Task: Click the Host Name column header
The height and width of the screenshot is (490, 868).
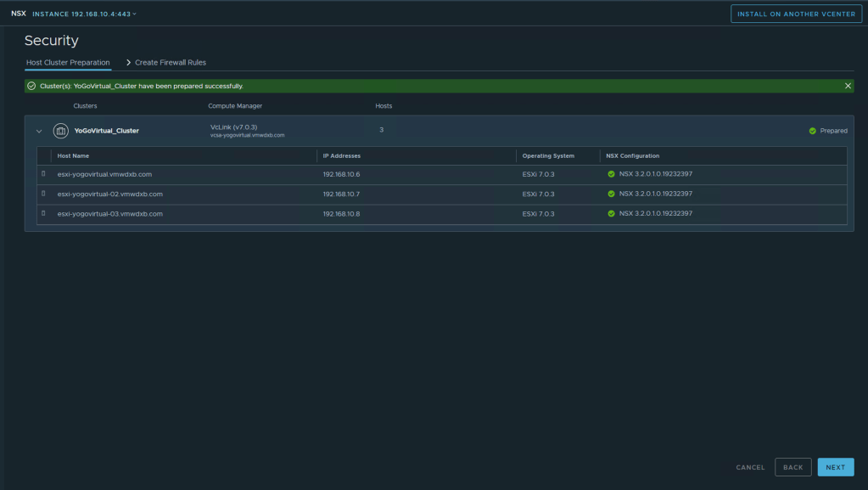Action: click(x=73, y=156)
